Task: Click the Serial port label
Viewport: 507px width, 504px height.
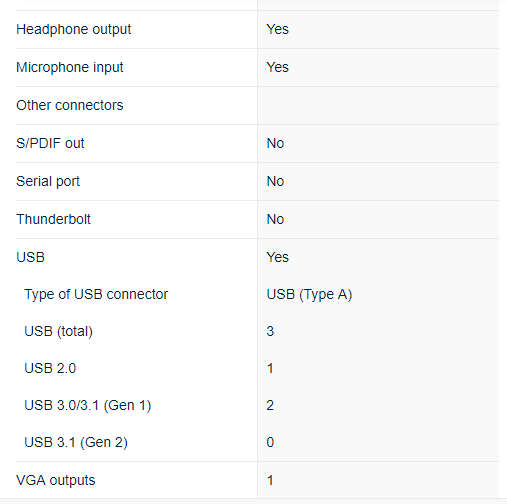Action: pyautogui.click(x=48, y=182)
